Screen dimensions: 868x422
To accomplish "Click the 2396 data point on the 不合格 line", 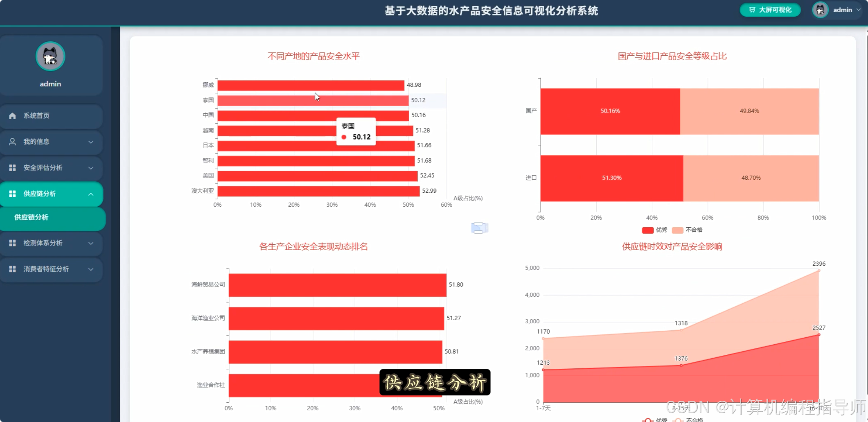I will (x=819, y=271).
